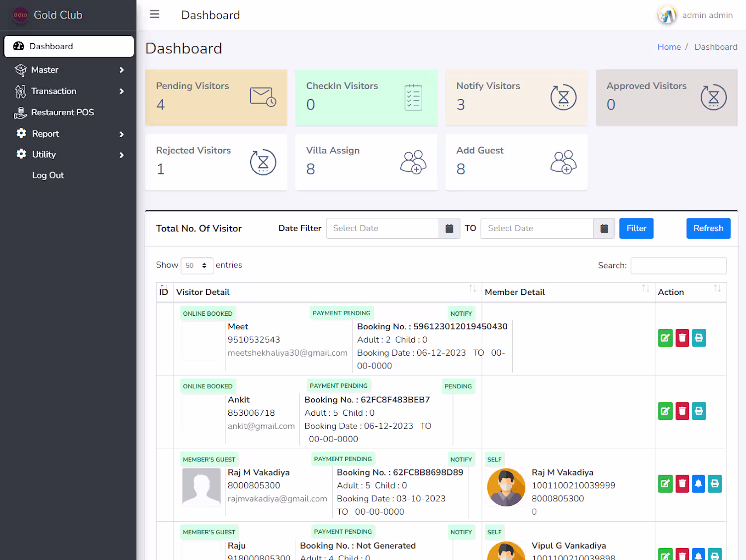Open the Show entries count dropdown
The image size is (746, 560).
click(197, 266)
